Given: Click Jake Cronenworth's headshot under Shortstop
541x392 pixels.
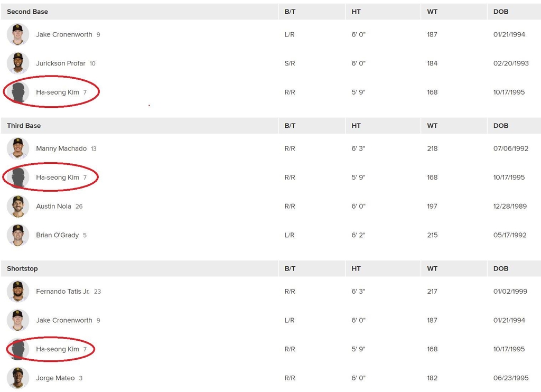Looking at the screenshot, I should tap(18, 320).
